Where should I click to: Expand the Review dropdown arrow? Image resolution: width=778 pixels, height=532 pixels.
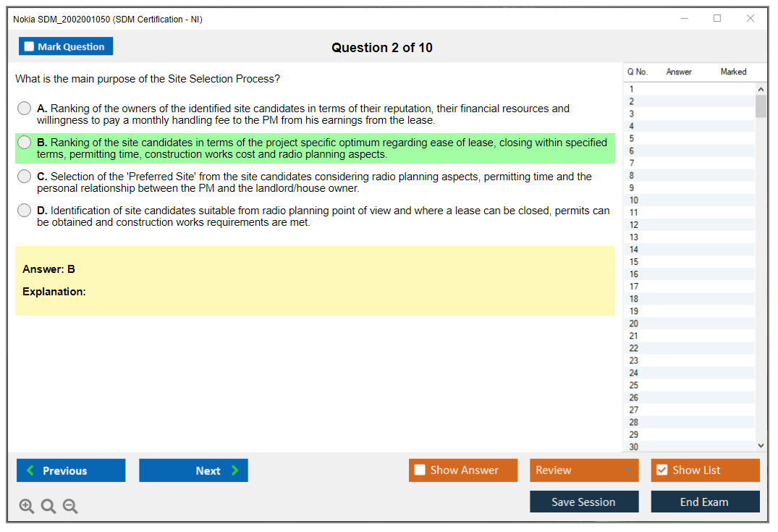(627, 470)
